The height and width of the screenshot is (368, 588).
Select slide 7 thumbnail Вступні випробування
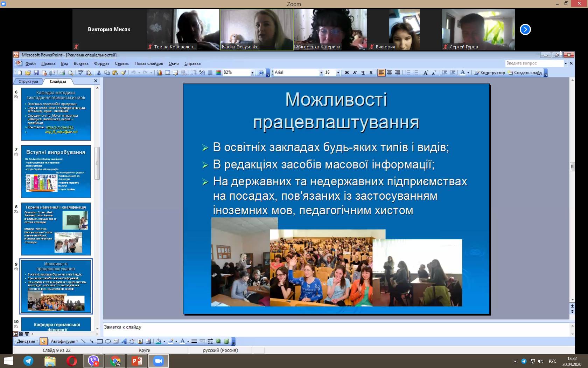click(x=56, y=172)
